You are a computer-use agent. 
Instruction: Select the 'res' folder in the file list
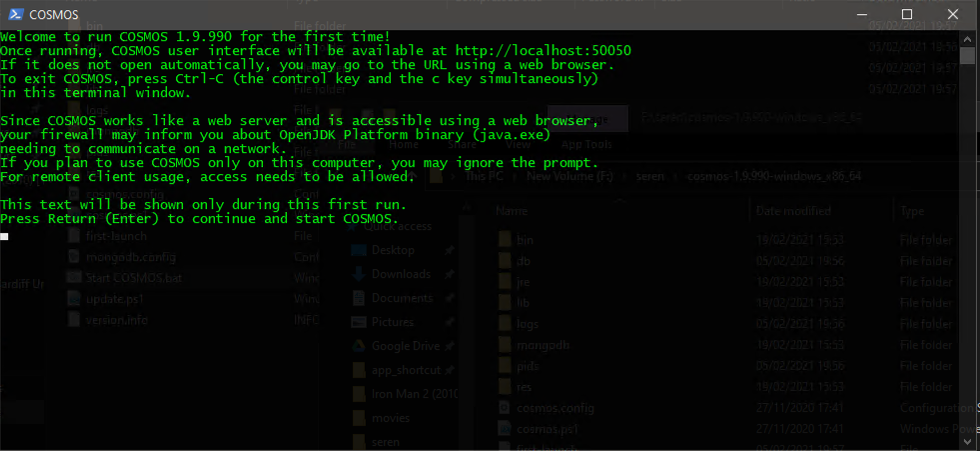[524, 387]
